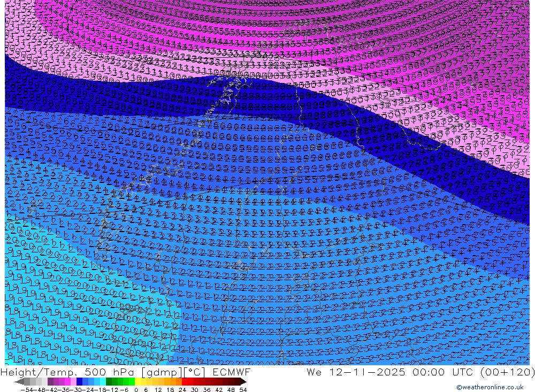Click the '0' label on the temperature legend
Image resolution: width=535 pixels, height=392 pixels.
[x=136, y=389]
